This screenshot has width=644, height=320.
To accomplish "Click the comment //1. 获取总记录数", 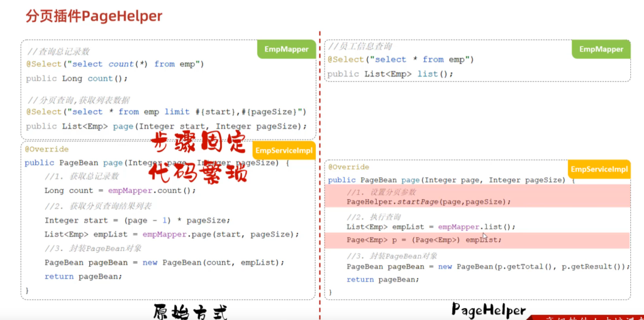I will click(82, 176).
